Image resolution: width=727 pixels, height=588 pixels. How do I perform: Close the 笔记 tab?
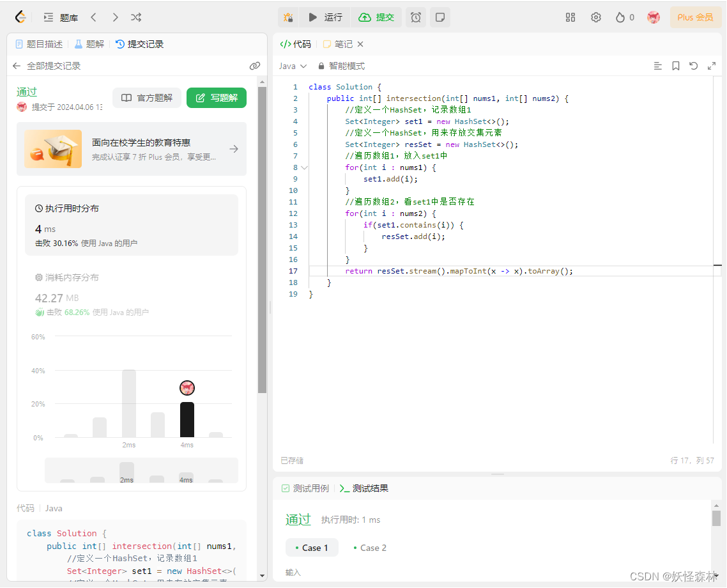360,44
